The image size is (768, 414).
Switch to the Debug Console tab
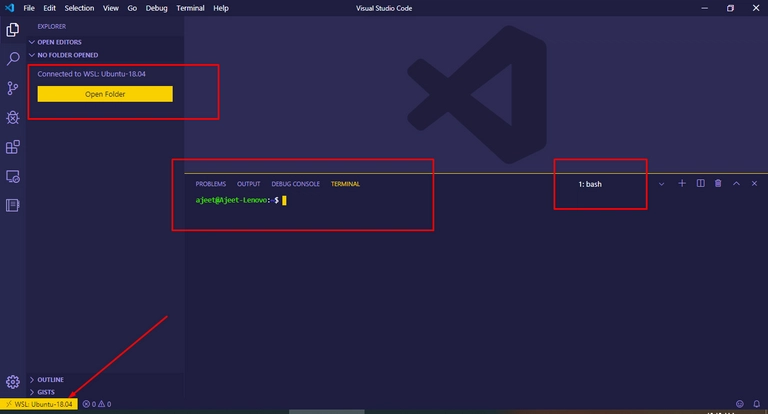295,184
